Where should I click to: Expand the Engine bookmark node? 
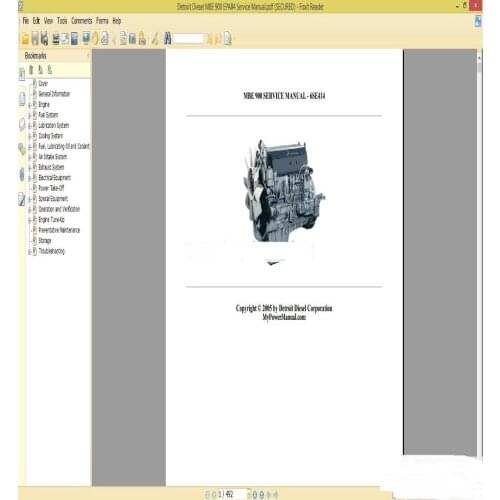29,105
